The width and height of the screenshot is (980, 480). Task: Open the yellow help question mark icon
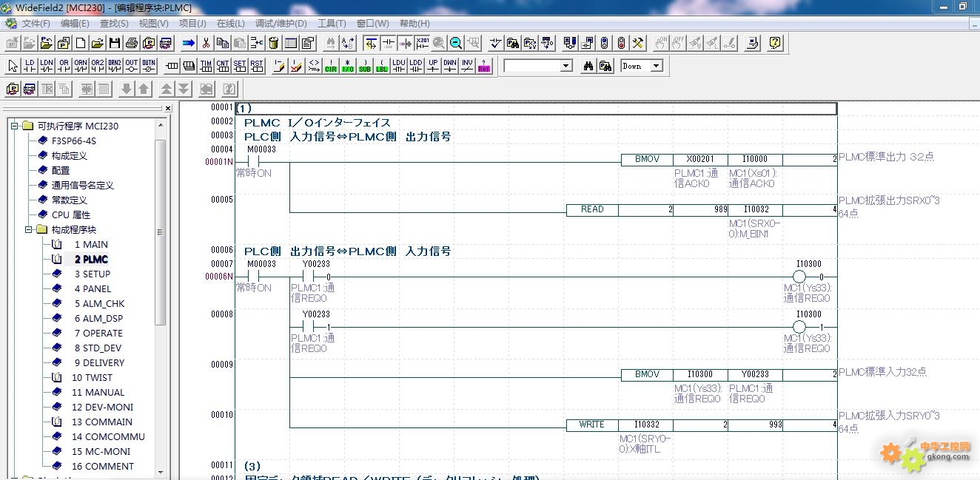point(774,43)
